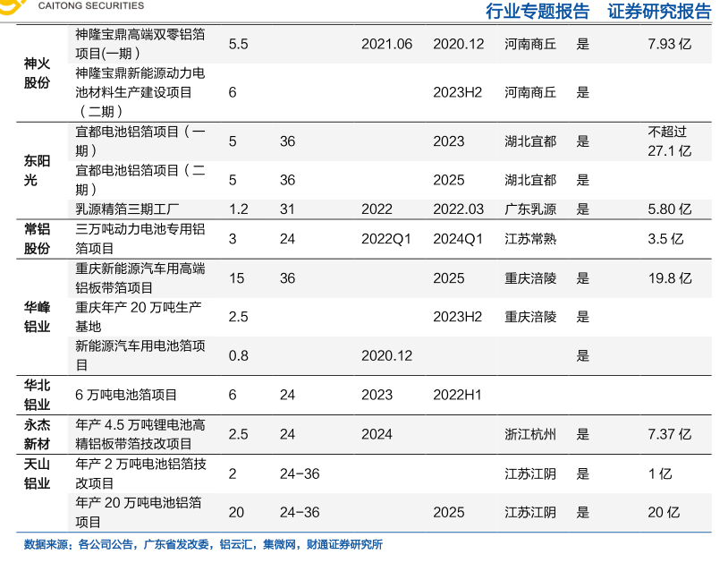Select the 神火股份 company cell
This screenshot has height=563, width=728.
tap(37, 73)
